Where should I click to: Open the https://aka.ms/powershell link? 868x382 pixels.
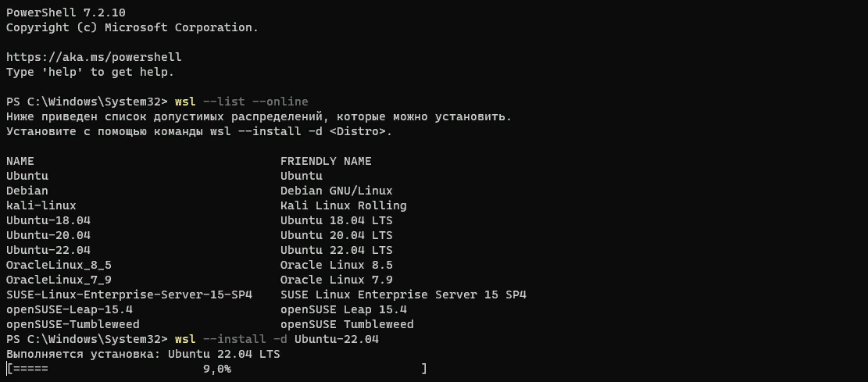(x=94, y=57)
